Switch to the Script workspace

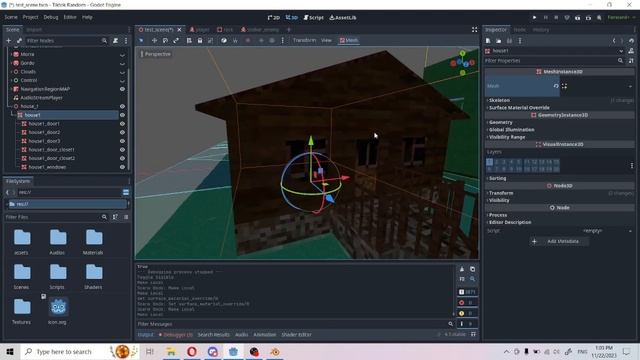click(313, 18)
